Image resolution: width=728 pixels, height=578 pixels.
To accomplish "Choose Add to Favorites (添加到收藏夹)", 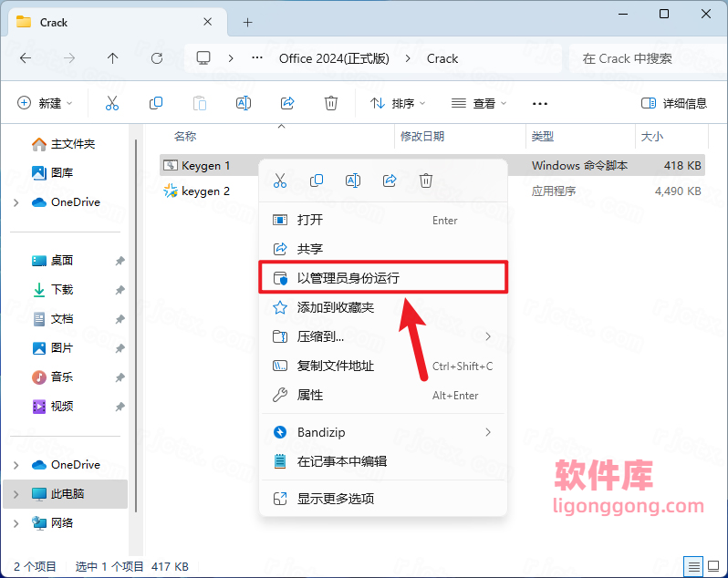I will click(x=383, y=307).
